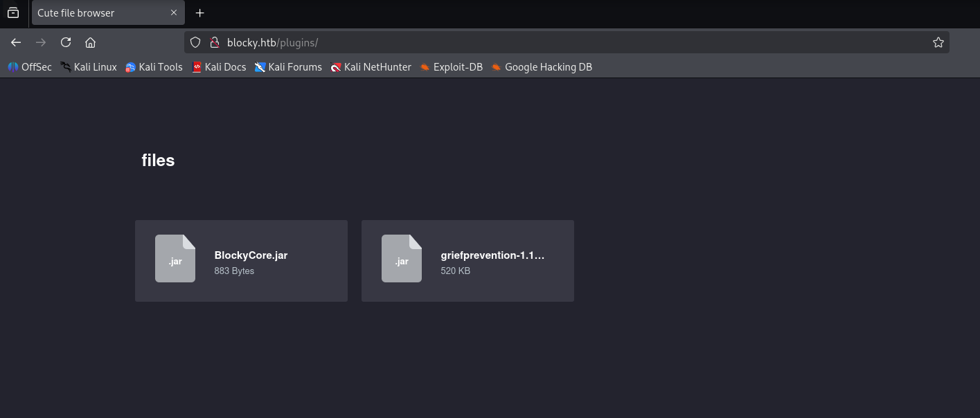Click the tracking protection shield icon
The height and width of the screenshot is (418, 980).
coord(195,42)
